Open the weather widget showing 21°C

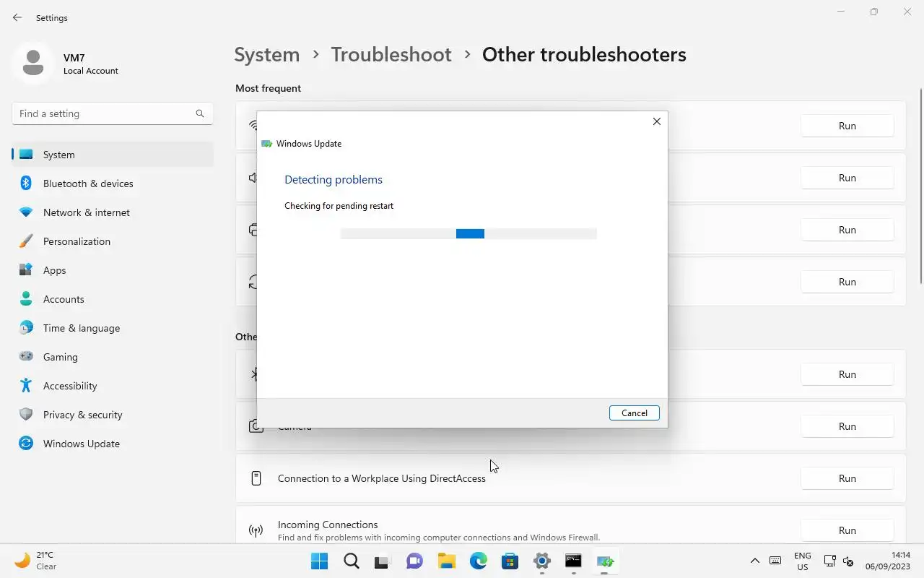(36, 561)
